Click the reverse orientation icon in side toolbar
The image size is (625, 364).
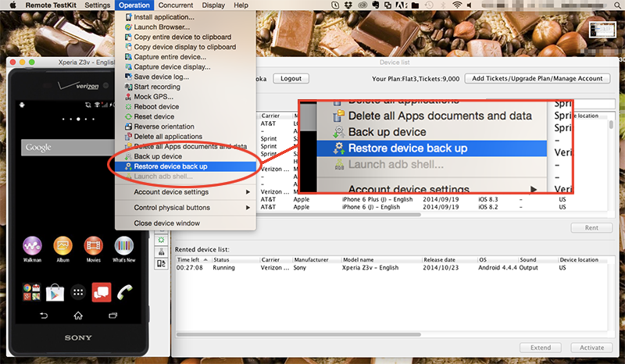coord(161,263)
